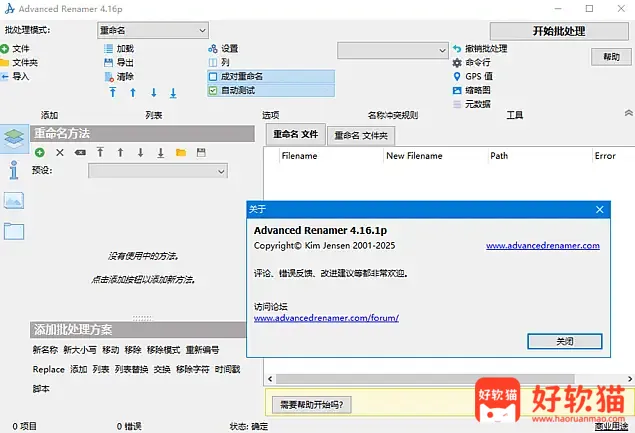
Task: Click Undo batch (撤销批处理)
Action: click(x=480, y=49)
